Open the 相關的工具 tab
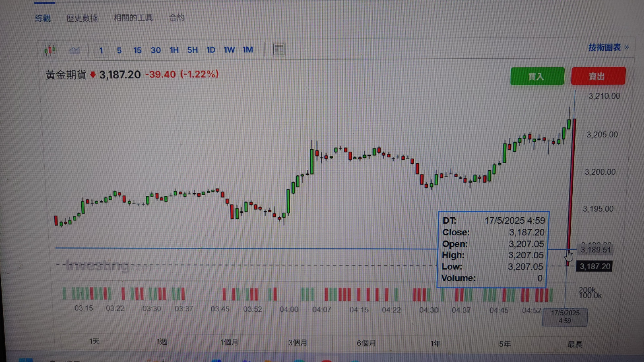Screen dimensions: 644x362 (133, 18)
